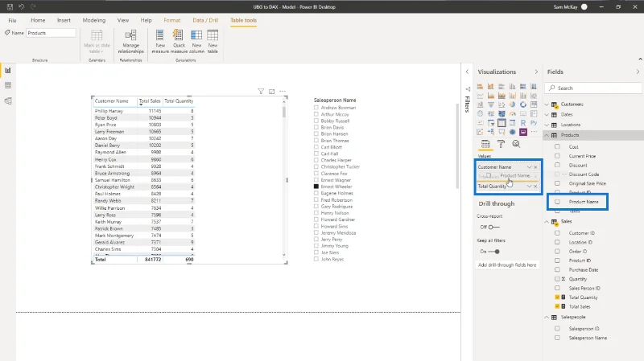Open the Insert ribbon tab
The width and height of the screenshot is (644, 361).
[64, 20]
